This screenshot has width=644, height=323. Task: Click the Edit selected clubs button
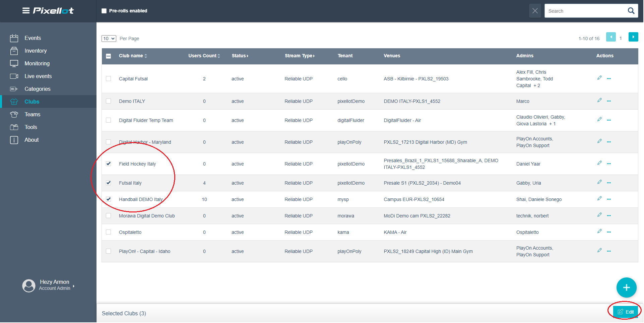coord(626,312)
